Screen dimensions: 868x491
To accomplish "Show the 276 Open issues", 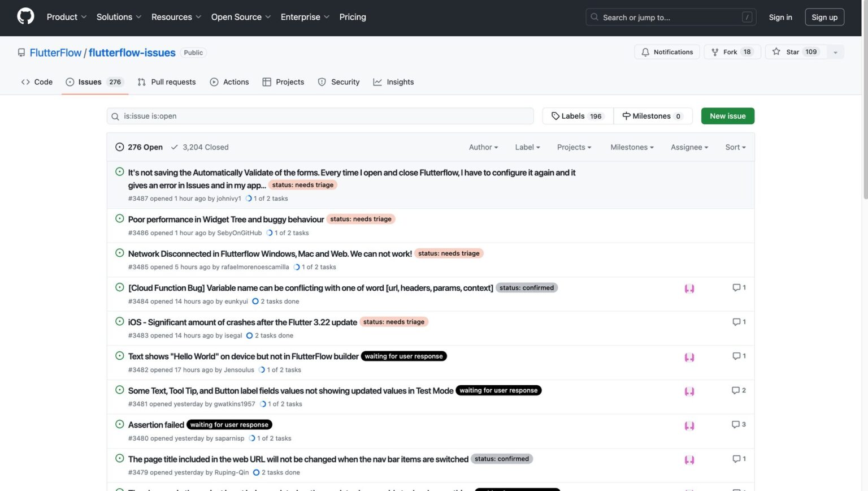I will point(139,147).
